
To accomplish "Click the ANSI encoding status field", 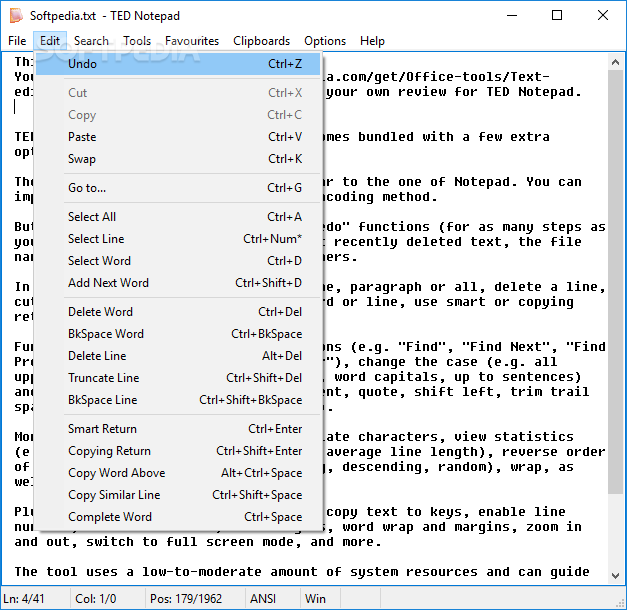I will (x=272, y=598).
